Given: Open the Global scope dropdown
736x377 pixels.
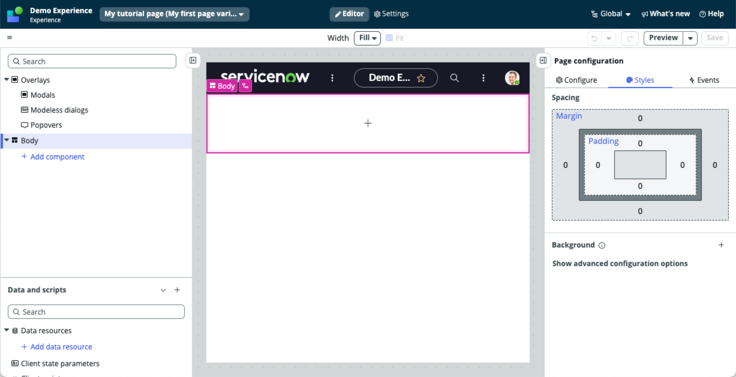Looking at the screenshot, I should pos(611,14).
